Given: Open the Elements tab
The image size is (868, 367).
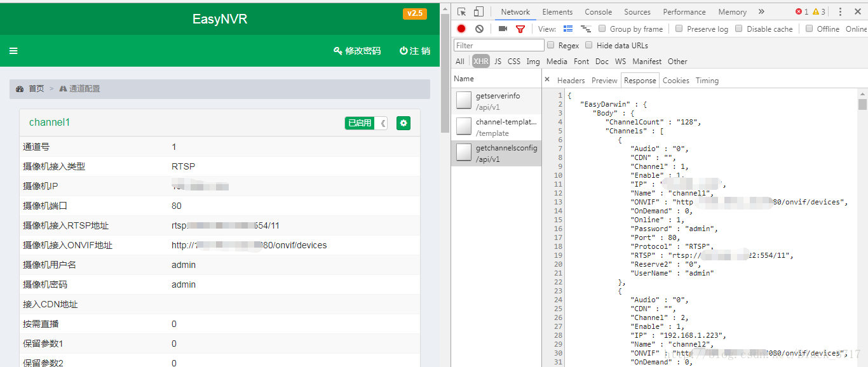Looking at the screenshot, I should coord(557,11).
